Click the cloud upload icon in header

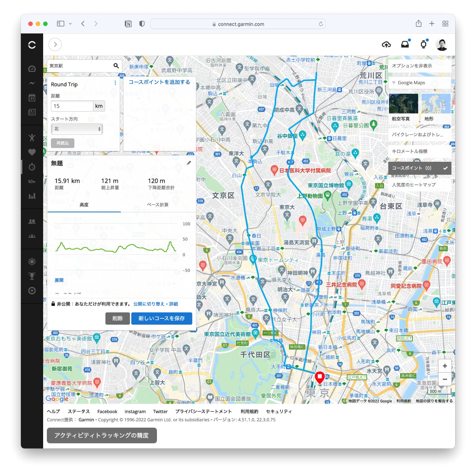point(386,45)
